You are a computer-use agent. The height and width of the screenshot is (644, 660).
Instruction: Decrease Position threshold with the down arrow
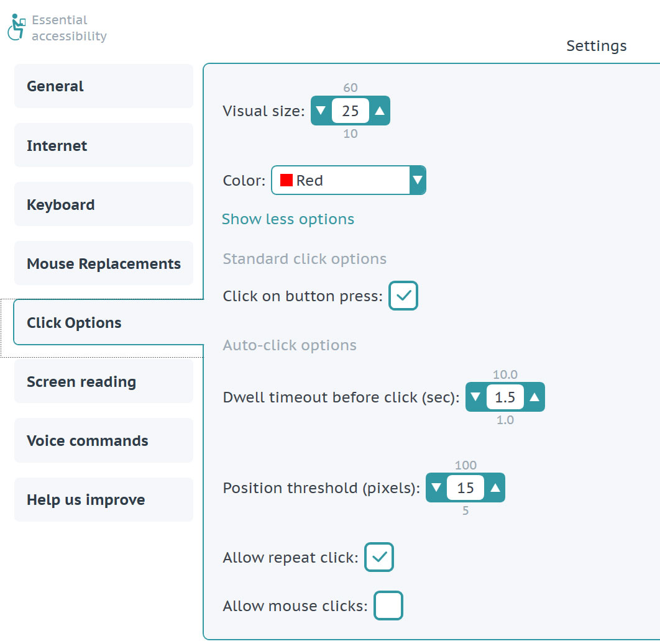click(436, 488)
